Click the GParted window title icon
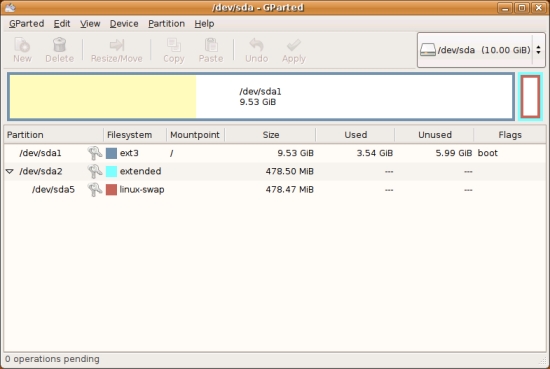The height and width of the screenshot is (369, 550). 10,7
